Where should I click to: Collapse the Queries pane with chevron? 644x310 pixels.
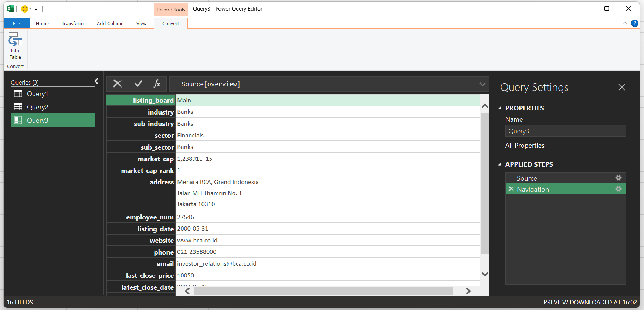click(x=96, y=81)
